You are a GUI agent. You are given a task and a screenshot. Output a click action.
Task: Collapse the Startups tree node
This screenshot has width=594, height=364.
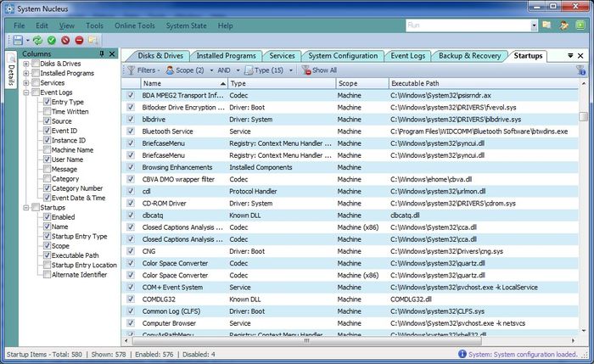(x=26, y=208)
